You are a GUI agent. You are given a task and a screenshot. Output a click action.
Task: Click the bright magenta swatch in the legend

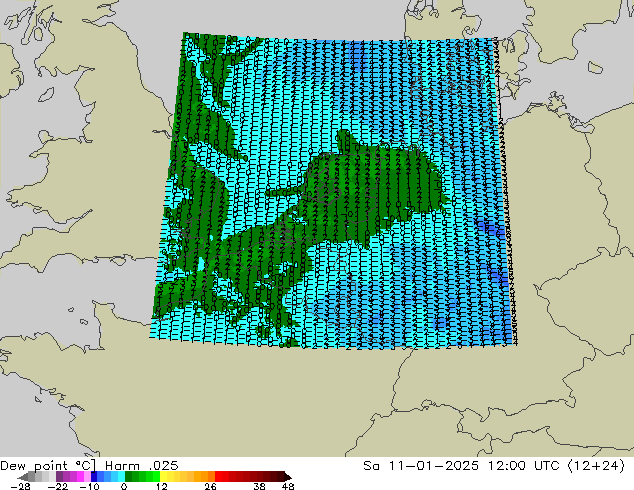point(80,477)
